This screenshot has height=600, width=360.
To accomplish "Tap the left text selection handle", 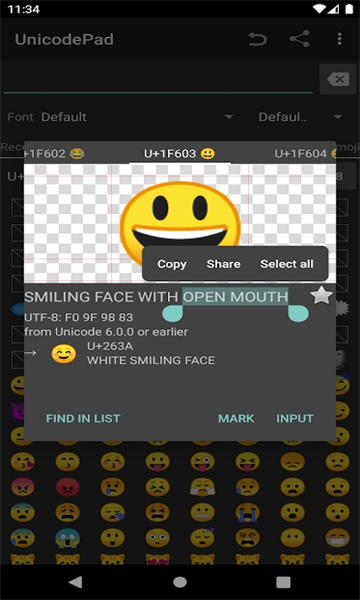I will click(x=173, y=313).
